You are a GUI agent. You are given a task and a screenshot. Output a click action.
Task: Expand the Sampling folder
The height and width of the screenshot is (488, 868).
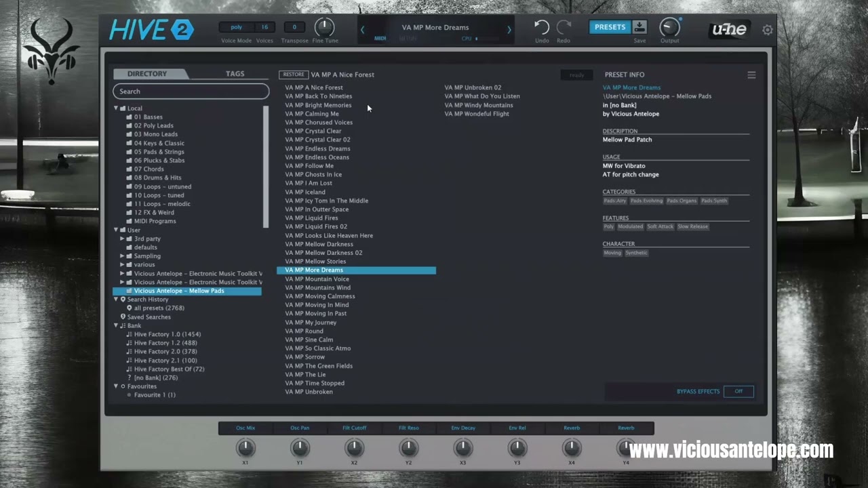[122, 256]
